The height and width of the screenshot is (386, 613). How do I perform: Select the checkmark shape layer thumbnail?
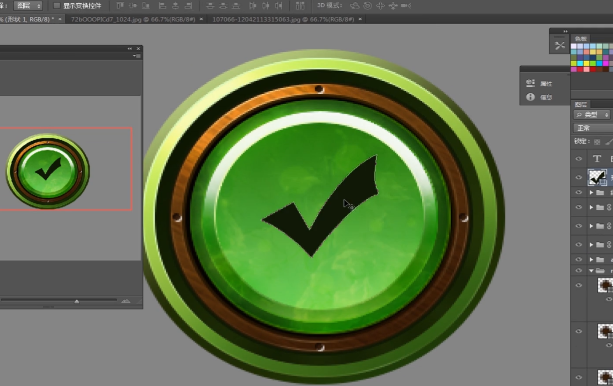[x=597, y=177]
